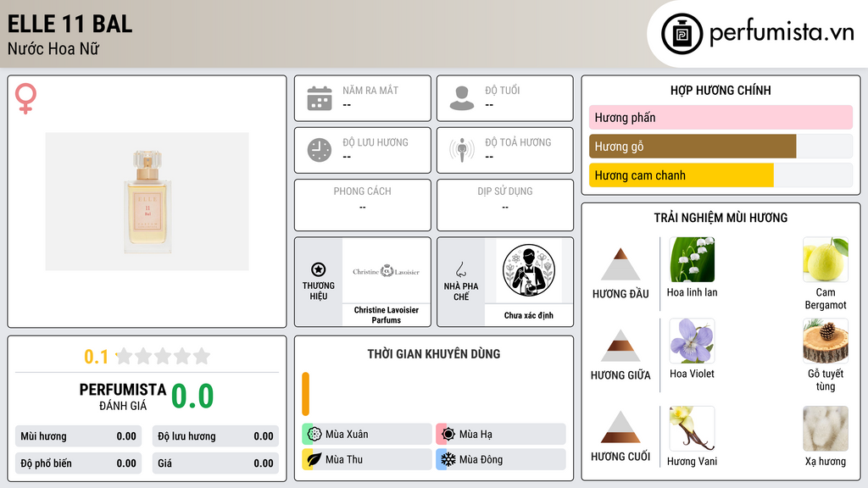868x488 pixels.
Task: Click the Độ lưu hương 0.00 score row
Action: 215,436
